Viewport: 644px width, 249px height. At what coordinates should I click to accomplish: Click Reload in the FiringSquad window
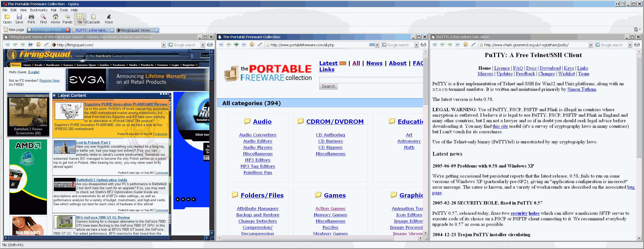tap(38, 45)
